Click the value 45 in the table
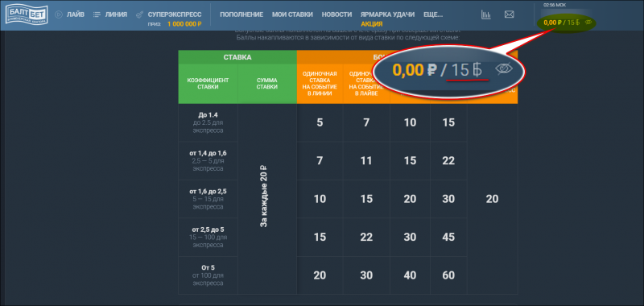This screenshot has height=306, width=644. click(x=448, y=237)
